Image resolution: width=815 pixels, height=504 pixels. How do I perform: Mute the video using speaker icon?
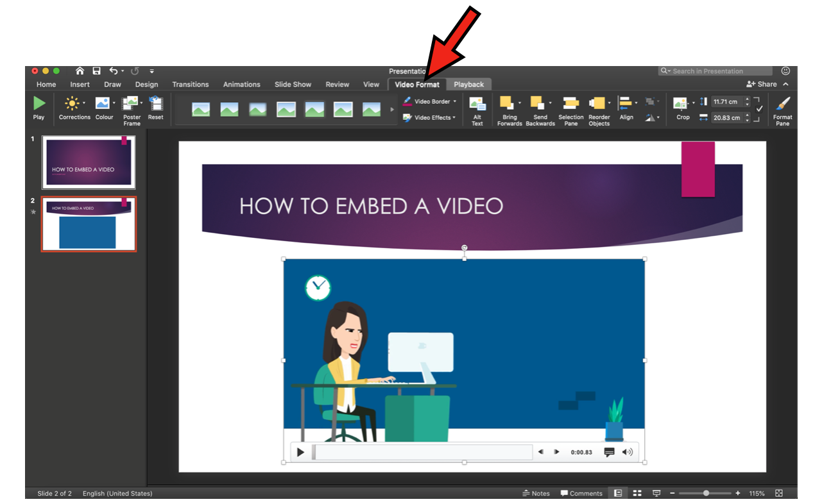tap(627, 452)
